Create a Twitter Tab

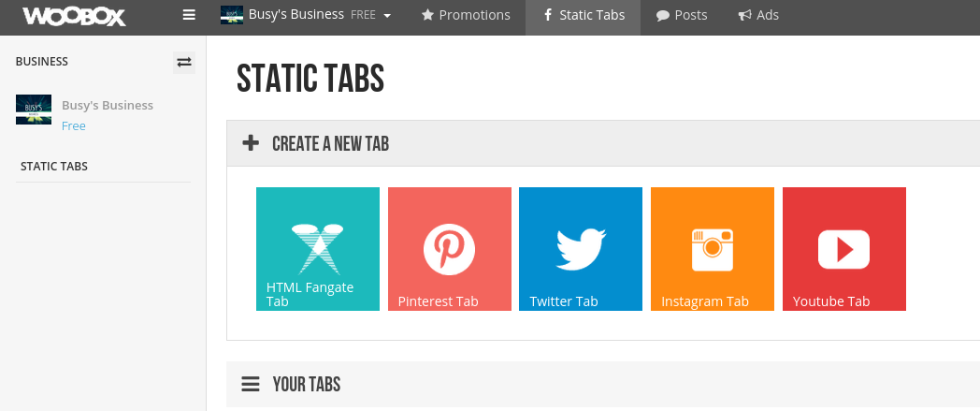pos(581,249)
